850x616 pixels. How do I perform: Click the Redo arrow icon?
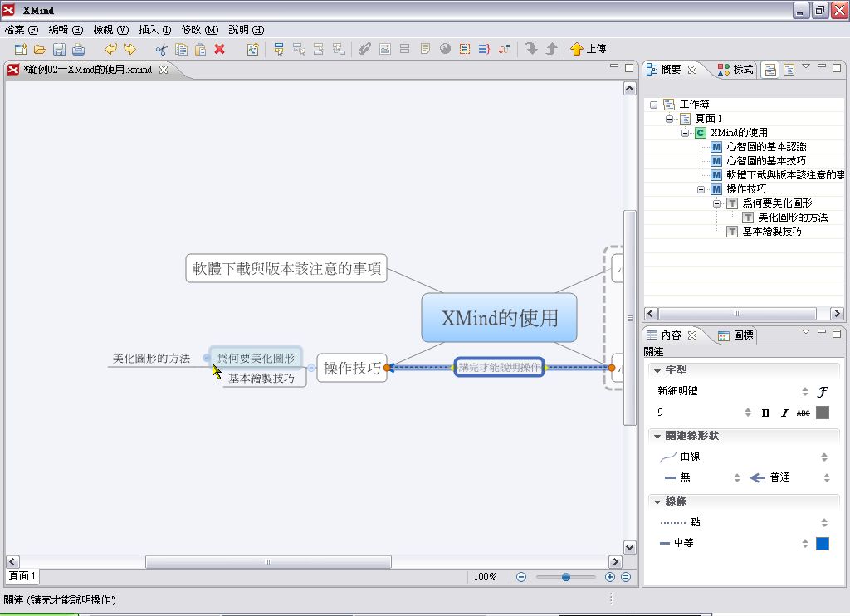click(x=129, y=49)
